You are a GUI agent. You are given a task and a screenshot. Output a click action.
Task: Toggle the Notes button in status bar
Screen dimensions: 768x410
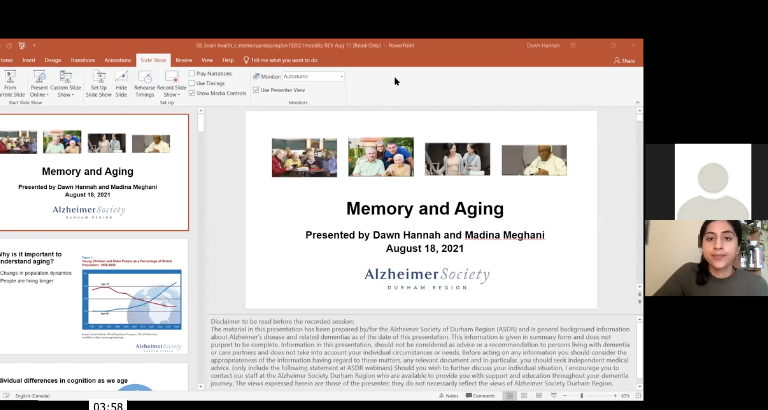(450, 396)
